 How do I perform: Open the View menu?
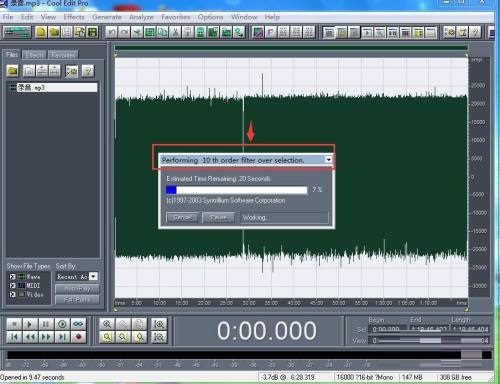[48, 17]
